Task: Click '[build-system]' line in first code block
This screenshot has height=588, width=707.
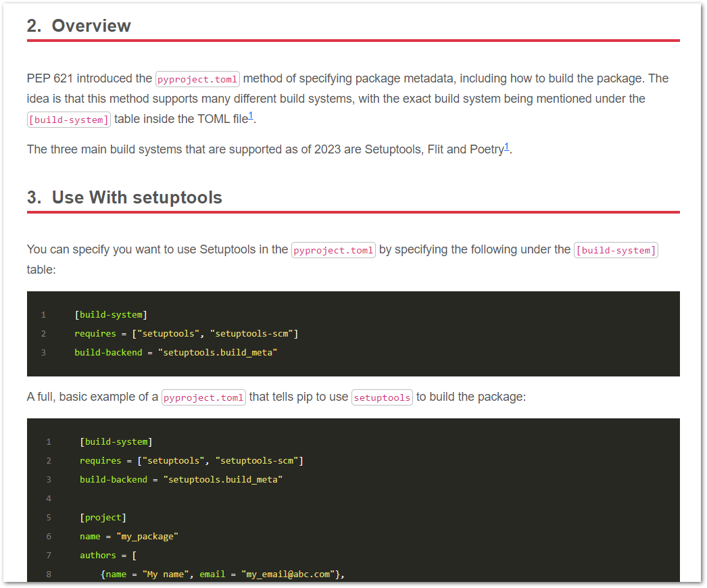Action: (x=111, y=314)
